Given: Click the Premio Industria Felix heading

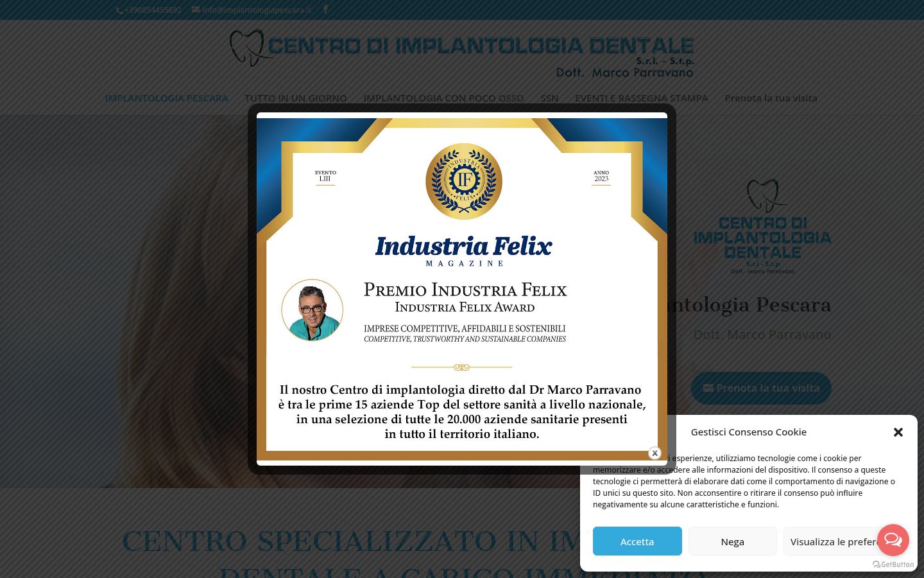Looking at the screenshot, I should coord(465,290).
